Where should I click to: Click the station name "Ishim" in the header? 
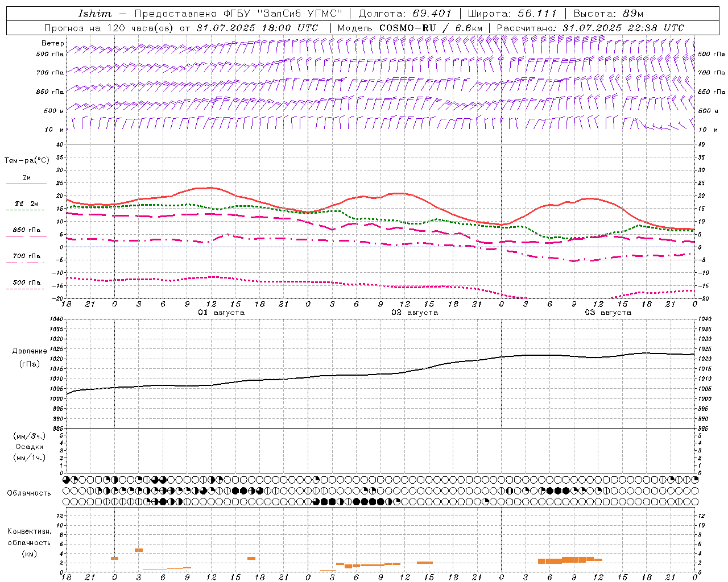click(x=95, y=14)
